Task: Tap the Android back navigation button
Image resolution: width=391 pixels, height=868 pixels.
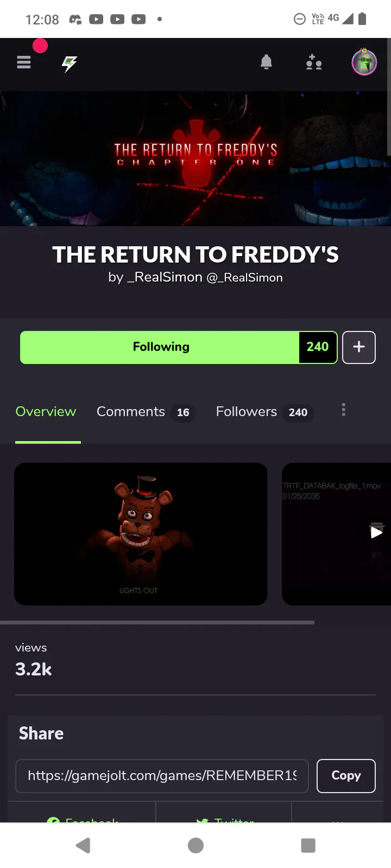Action: click(x=83, y=845)
